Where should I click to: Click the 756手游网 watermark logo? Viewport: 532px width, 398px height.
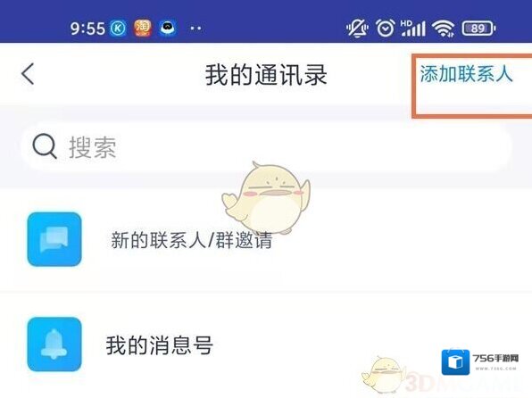[x=480, y=362]
